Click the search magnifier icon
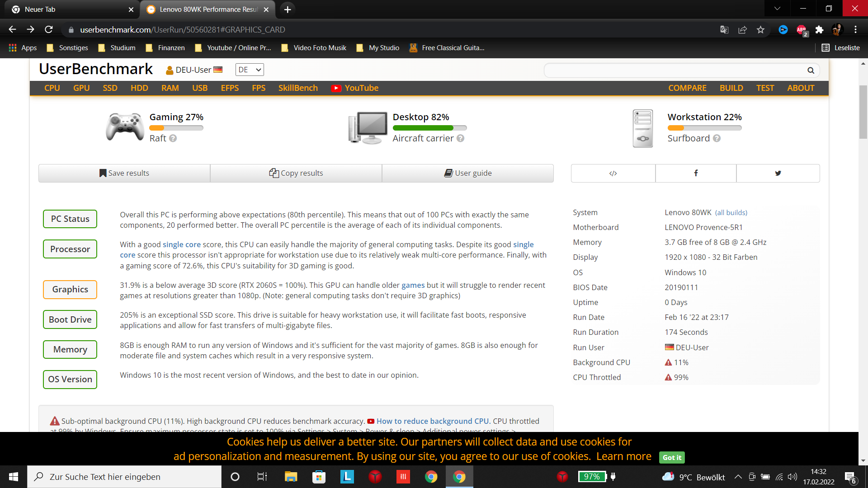Viewport: 868px width, 488px height. (x=811, y=70)
